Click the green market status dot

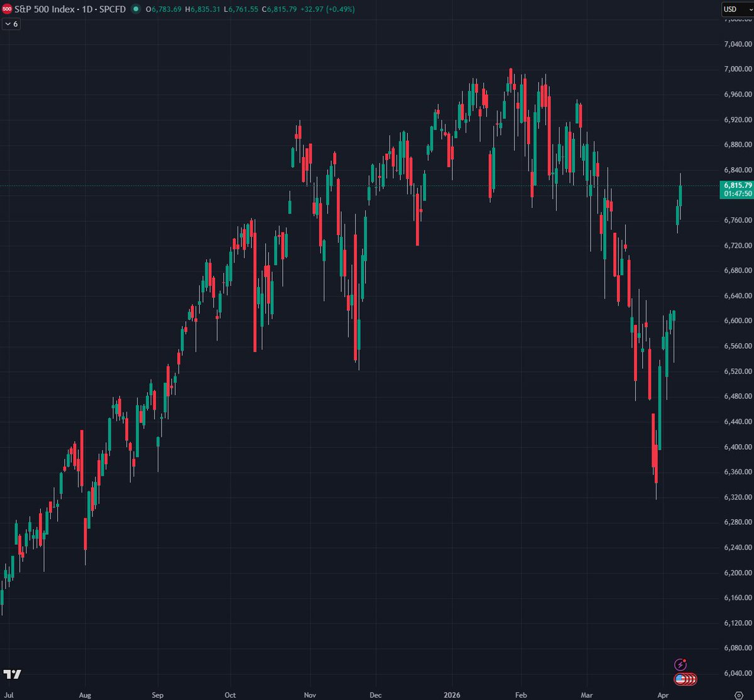[136, 9]
